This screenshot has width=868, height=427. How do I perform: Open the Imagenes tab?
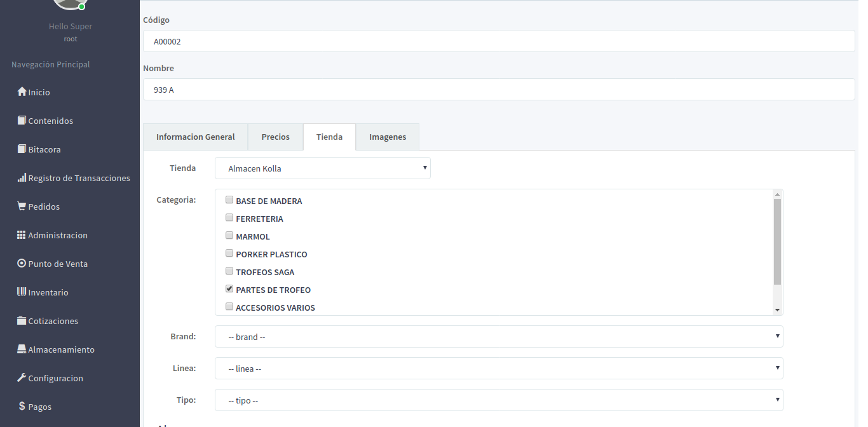(387, 137)
